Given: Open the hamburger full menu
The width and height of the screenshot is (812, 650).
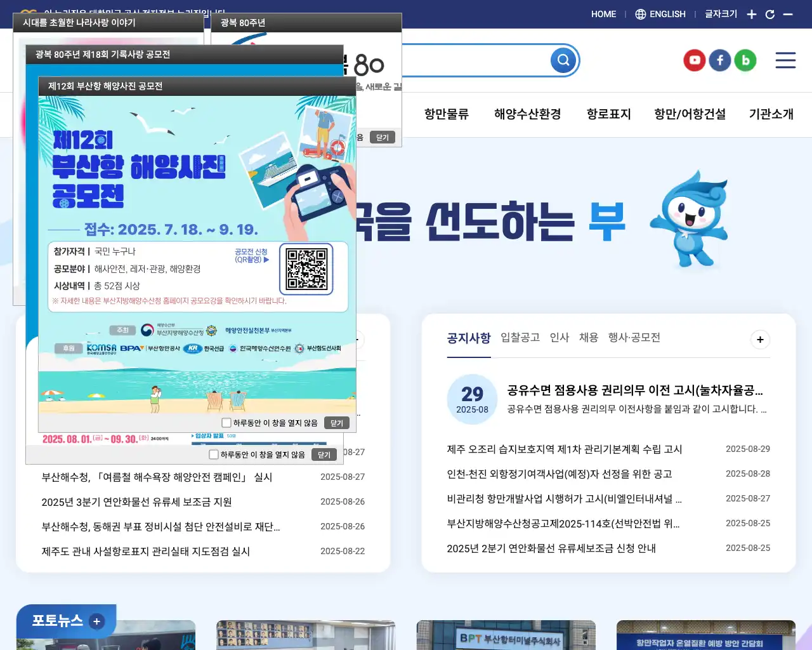Looking at the screenshot, I should (x=785, y=60).
